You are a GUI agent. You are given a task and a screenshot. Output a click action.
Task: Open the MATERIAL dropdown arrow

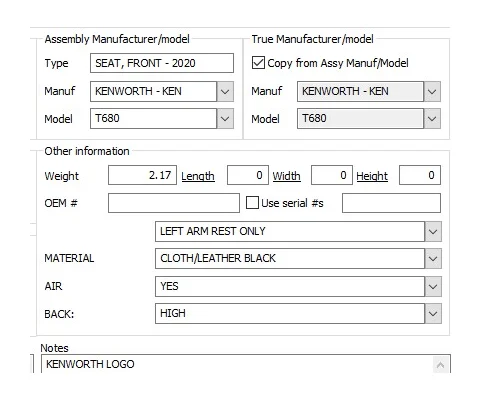click(x=433, y=258)
